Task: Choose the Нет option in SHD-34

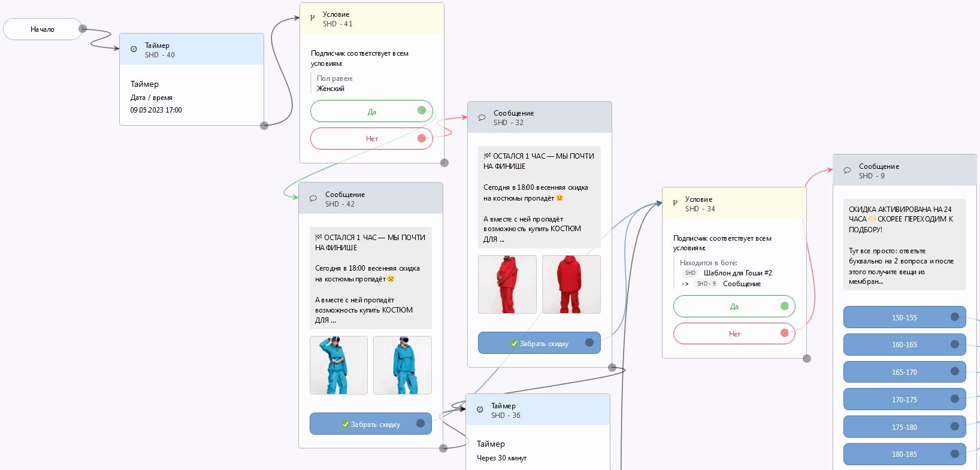Action: [734, 333]
